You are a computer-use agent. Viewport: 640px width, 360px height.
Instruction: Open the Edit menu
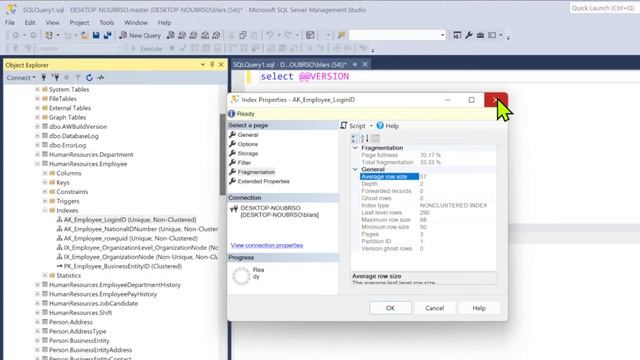point(30,22)
